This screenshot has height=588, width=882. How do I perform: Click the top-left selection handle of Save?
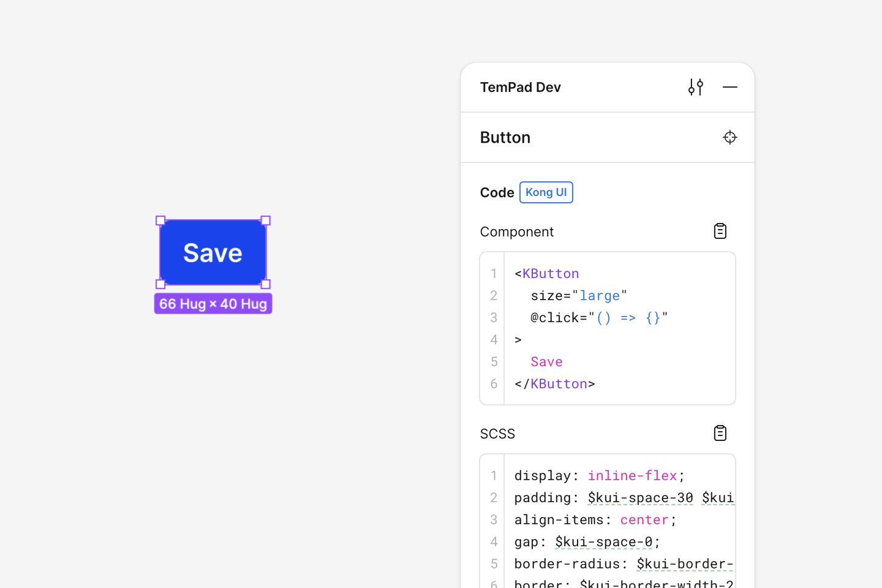[x=160, y=221]
